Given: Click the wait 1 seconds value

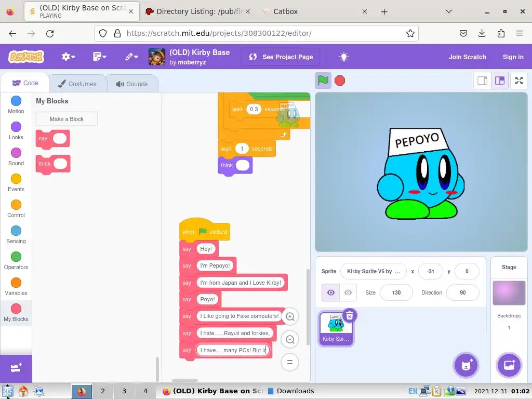Looking at the screenshot, I should pyautogui.click(x=242, y=149).
